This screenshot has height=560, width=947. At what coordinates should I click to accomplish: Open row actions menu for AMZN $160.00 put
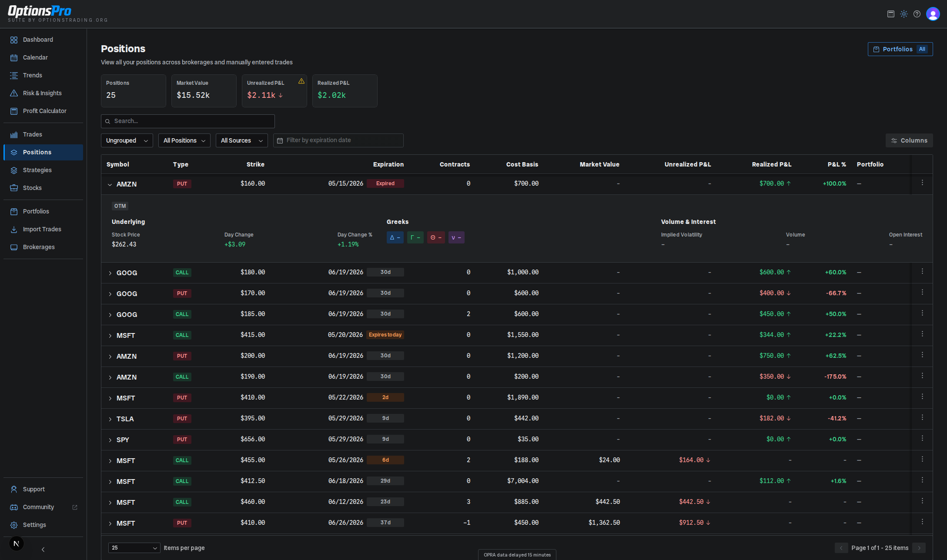click(922, 183)
